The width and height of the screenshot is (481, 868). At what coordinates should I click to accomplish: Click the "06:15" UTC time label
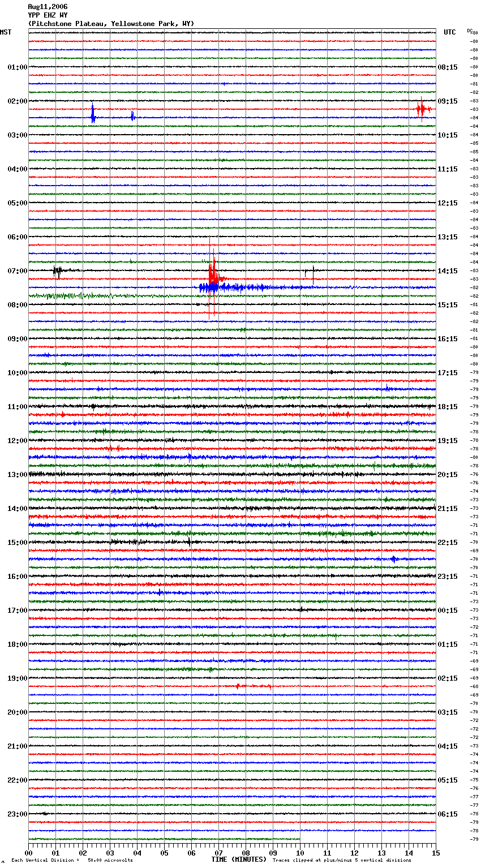(x=448, y=814)
